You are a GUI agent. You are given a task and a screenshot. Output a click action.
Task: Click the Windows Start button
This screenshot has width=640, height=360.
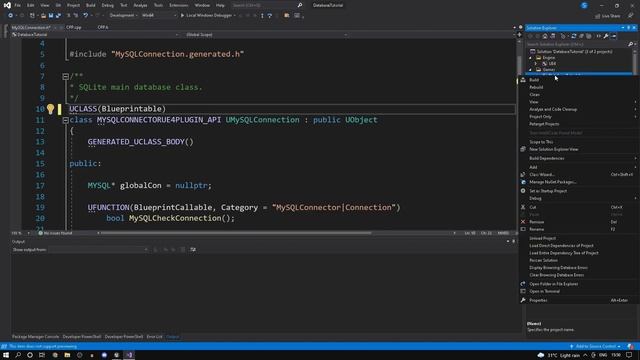click(x=6, y=355)
